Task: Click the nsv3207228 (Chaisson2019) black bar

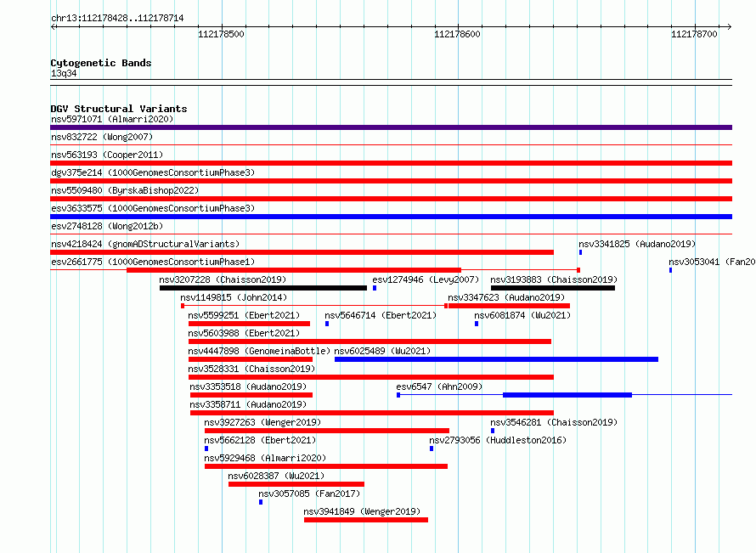Action: [x=263, y=288]
